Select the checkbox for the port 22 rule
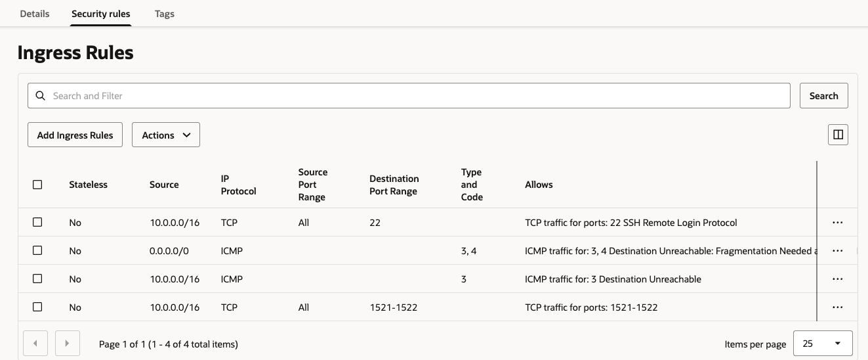The height and width of the screenshot is (360, 868). pos(37,223)
